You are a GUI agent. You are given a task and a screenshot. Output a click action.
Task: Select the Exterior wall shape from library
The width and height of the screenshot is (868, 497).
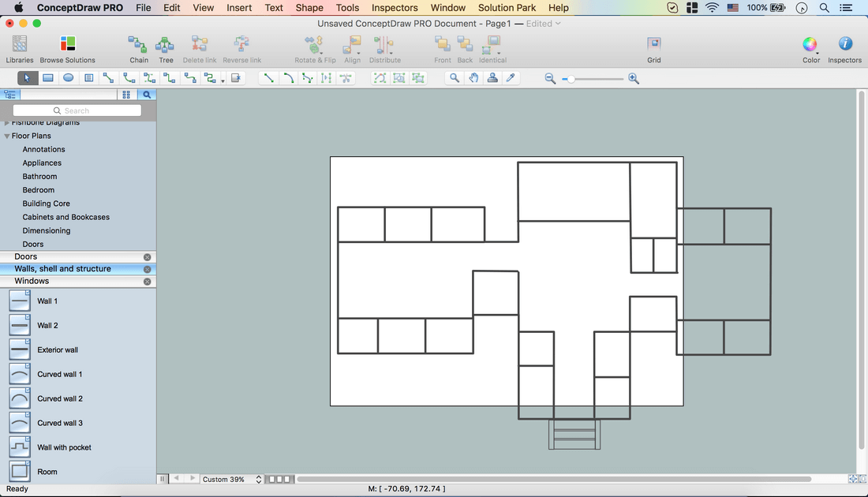pyautogui.click(x=20, y=349)
